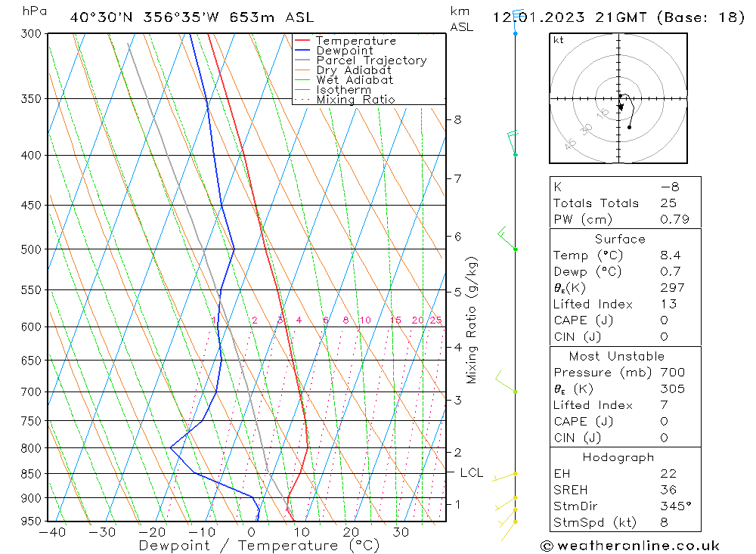Click the surface theta-E value '297'
Screen dimensions: 756x554
coord(673,288)
